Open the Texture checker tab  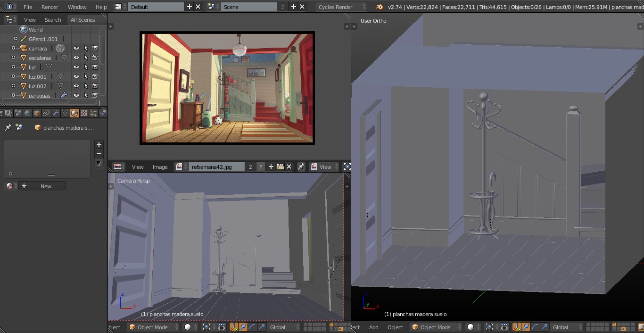click(84, 113)
